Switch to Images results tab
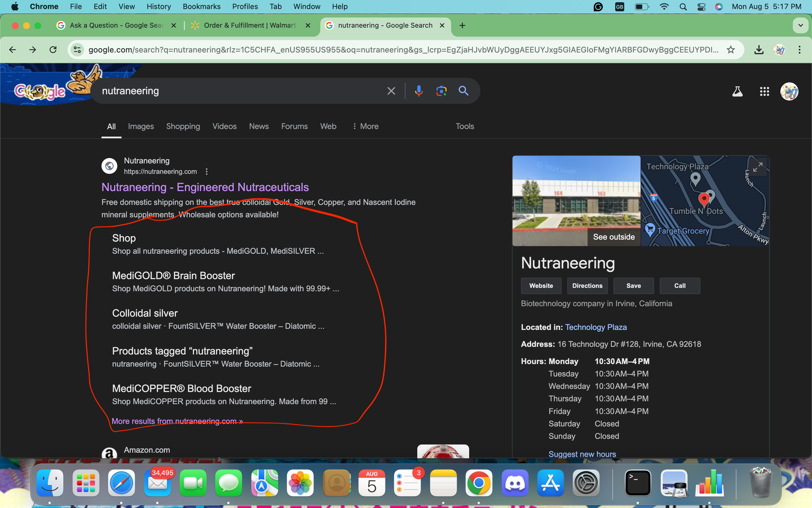The image size is (812, 508). click(141, 126)
